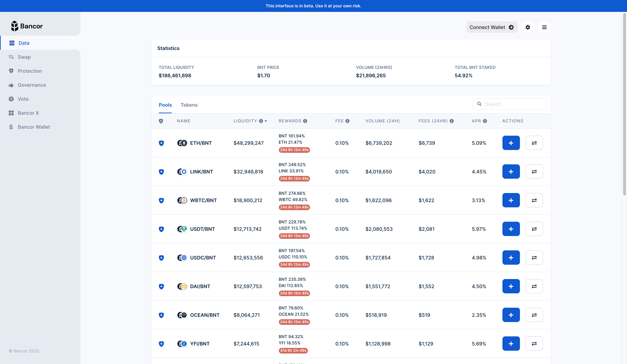Click the Fee column info icon
The width and height of the screenshot is (627, 364).
(347, 121)
